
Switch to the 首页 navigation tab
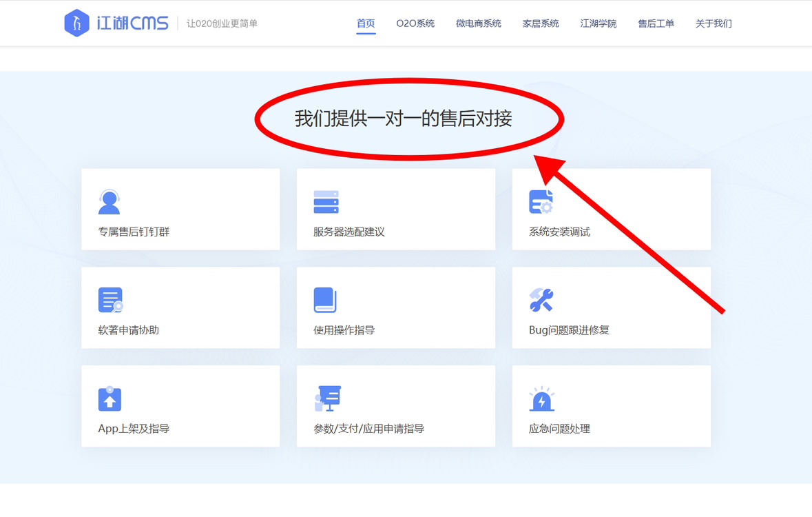(x=366, y=23)
